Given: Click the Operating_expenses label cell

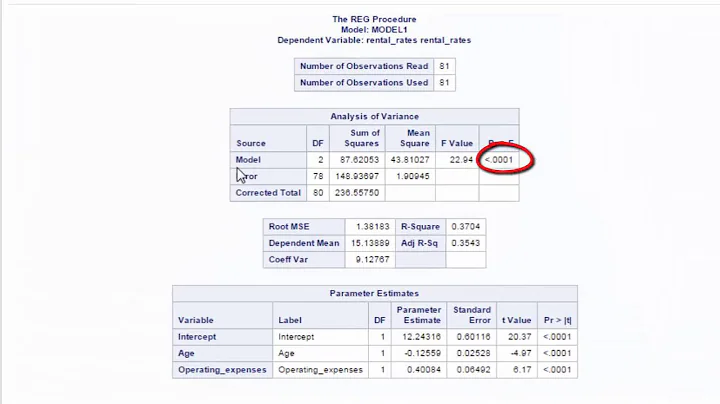Looking at the screenshot, I should point(321,370).
